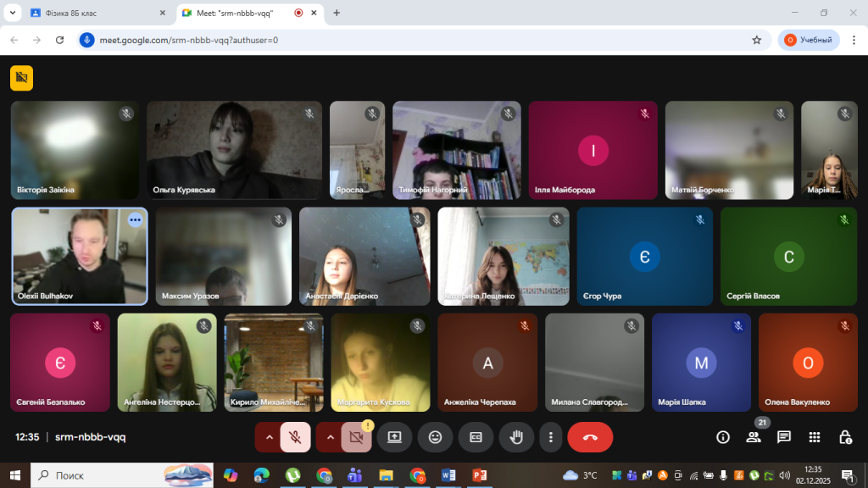Image resolution: width=868 pixels, height=488 pixels.
Task: Open Microsoft Edge from the taskbar
Action: (261, 475)
